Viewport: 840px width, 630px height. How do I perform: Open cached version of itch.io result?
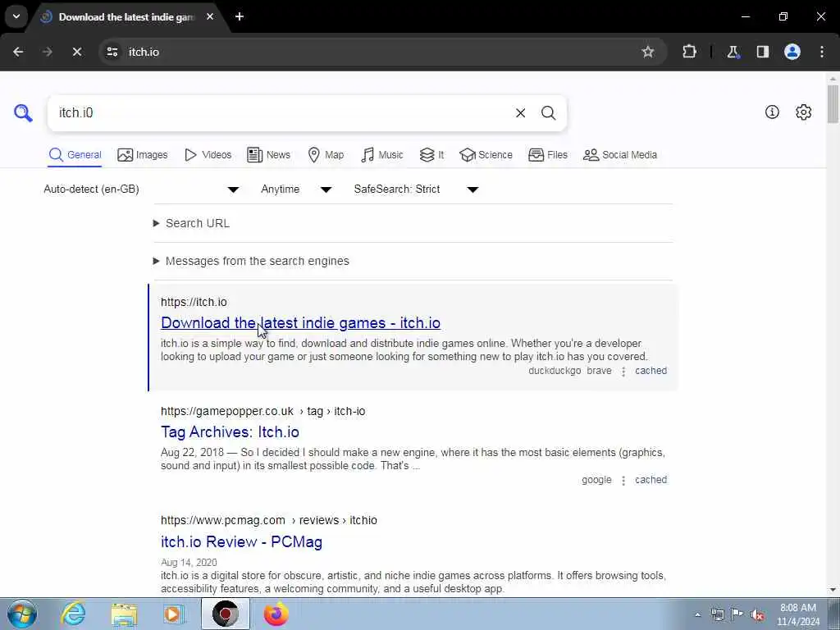click(651, 371)
